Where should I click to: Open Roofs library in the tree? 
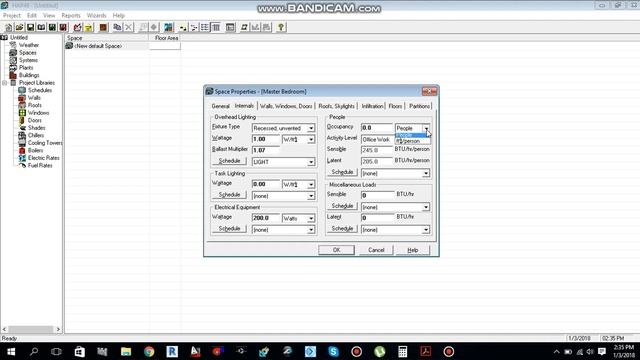[35, 105]
